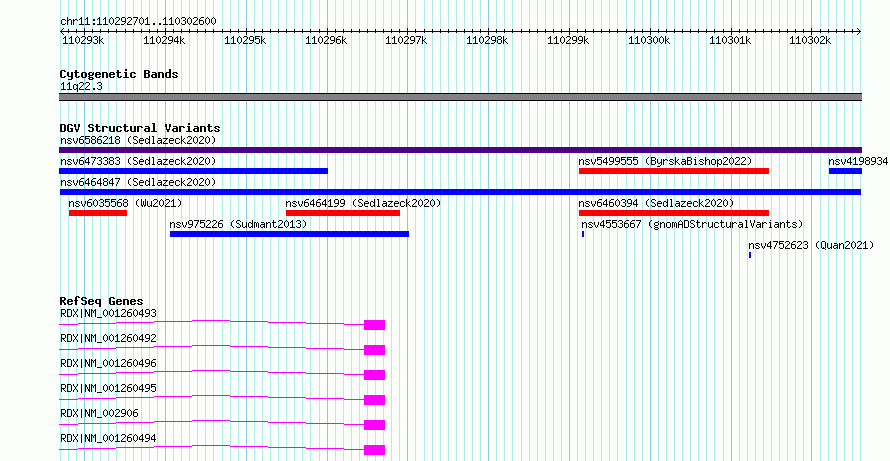Click the 110301k ruler tick label
The height and width of the screenshot is (461, 890).
pos(730,41)
